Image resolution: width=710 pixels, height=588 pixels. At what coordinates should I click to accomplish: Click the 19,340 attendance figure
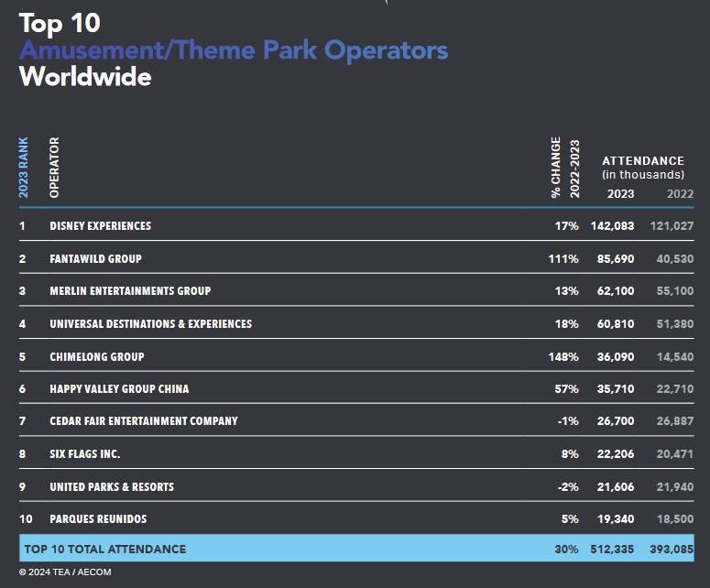pos(616,519)
